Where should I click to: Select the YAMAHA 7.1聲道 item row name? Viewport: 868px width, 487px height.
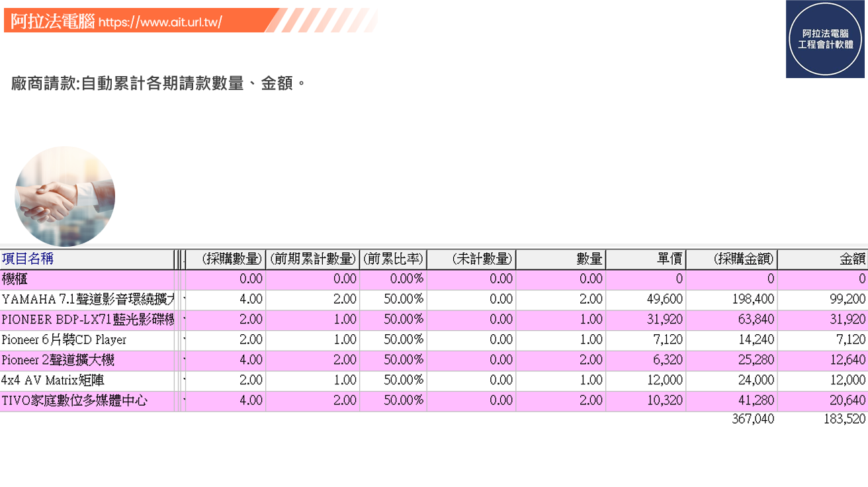[88, 300]
